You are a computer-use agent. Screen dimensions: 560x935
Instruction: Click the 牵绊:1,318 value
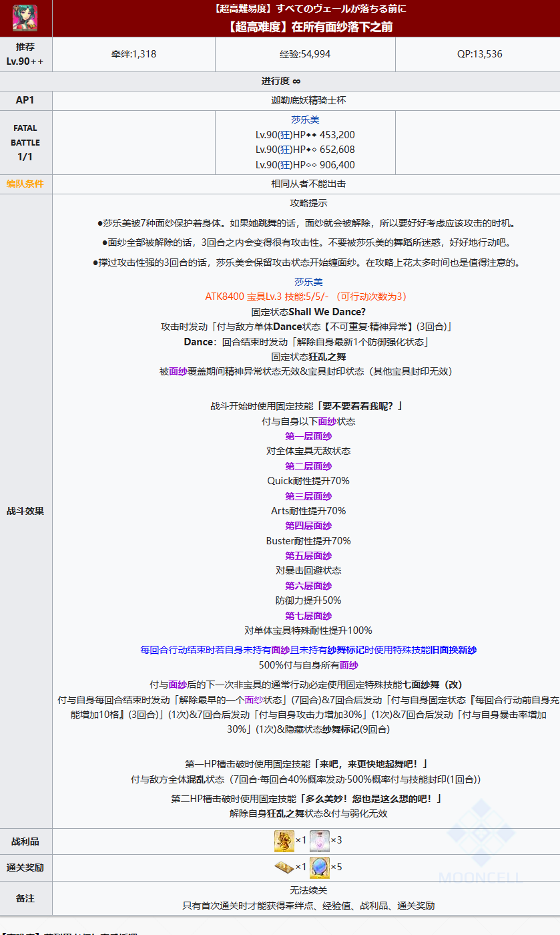click(x=134, y=54)
